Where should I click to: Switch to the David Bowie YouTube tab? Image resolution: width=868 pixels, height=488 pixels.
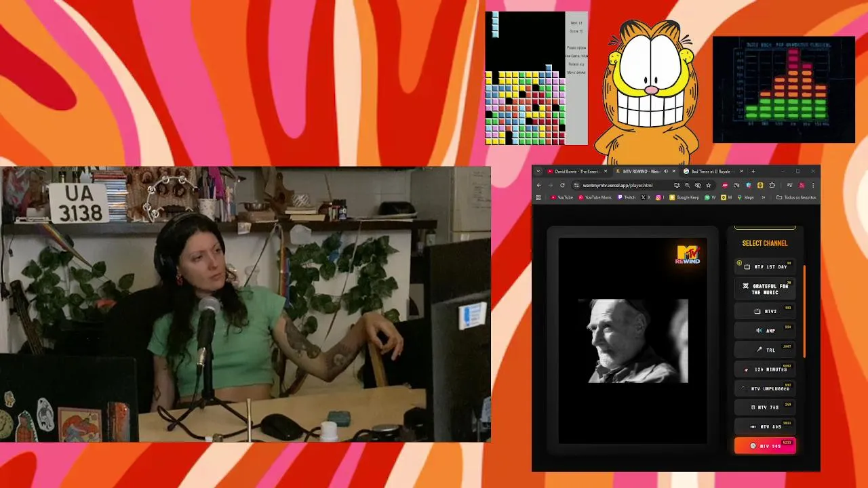click(576, 171)
